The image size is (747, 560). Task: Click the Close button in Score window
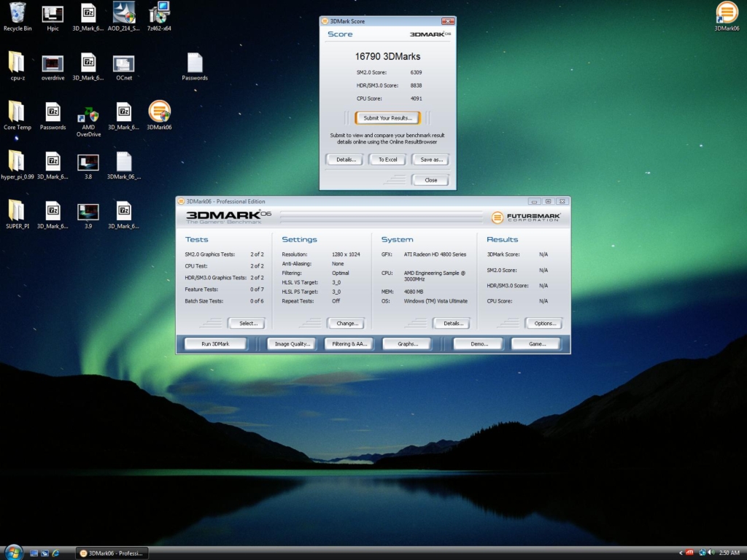click(x=430, y=180)
